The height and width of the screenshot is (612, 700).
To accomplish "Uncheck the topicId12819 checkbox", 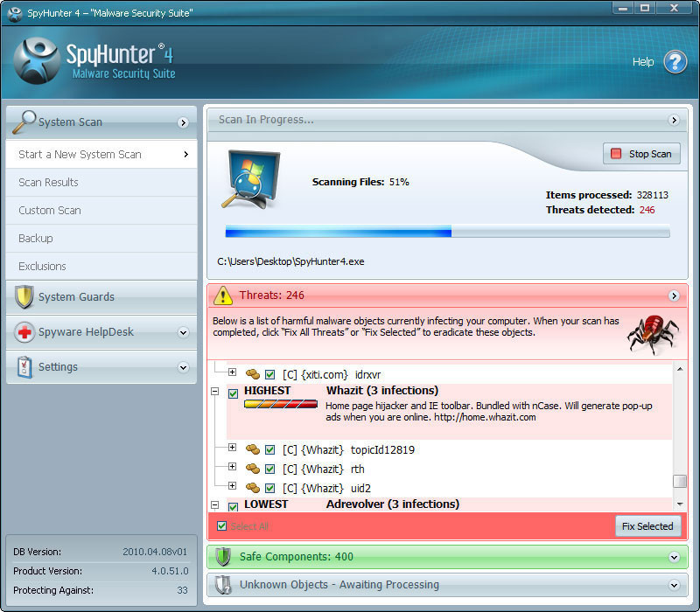I will click(x=269, y=449).
